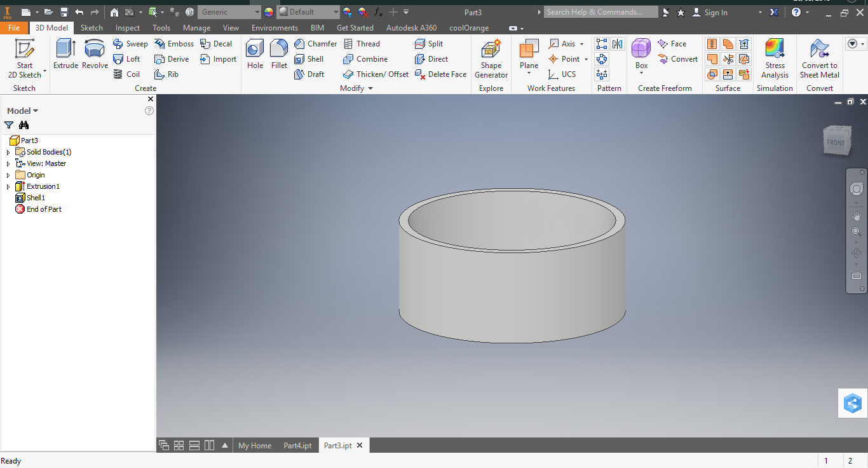This screenshot has width=868, height=468.
Task: Click the Search Help & Commands field
Action: click(600, 12)
